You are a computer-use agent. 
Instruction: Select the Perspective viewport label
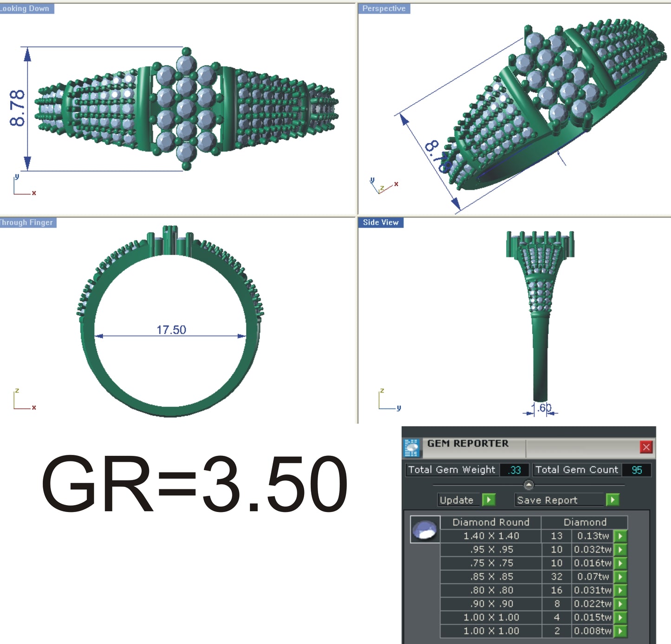click(x=384, y=8)
